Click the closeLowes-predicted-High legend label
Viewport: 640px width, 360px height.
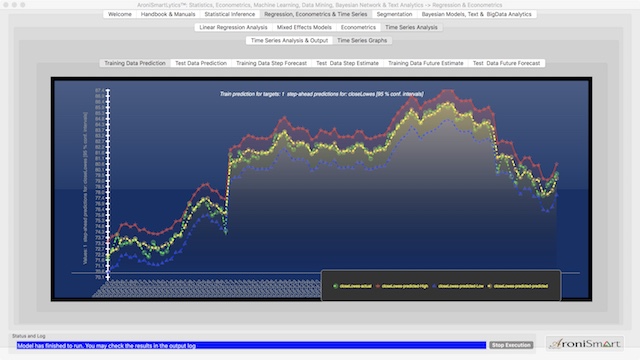404,286
